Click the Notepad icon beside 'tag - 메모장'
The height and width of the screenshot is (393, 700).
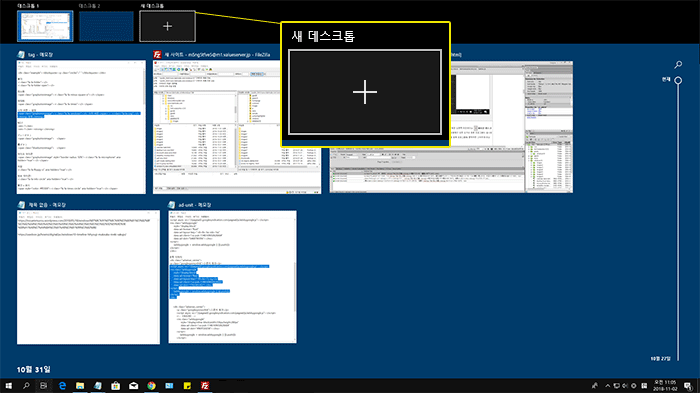(x=21, y=54)
